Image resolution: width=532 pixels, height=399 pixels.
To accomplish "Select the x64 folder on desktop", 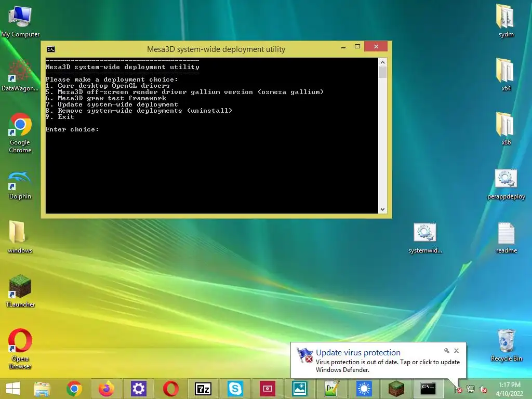I will [x=506, y=75].
